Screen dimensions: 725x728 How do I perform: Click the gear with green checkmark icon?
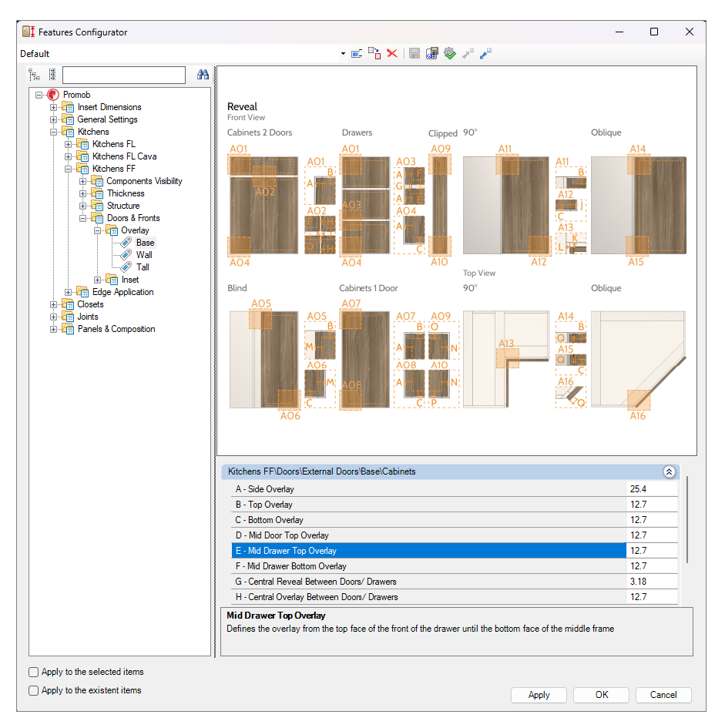(450, 53)
